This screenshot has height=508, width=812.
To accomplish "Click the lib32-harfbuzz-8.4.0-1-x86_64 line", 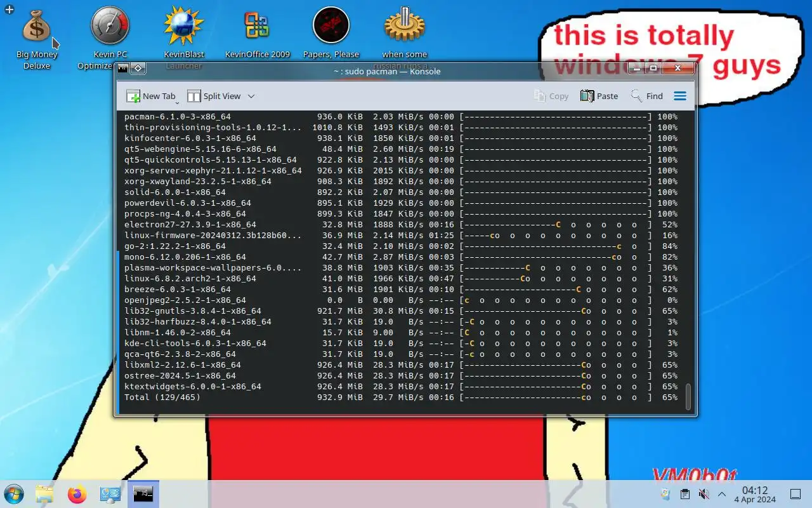I will (401, 322).
